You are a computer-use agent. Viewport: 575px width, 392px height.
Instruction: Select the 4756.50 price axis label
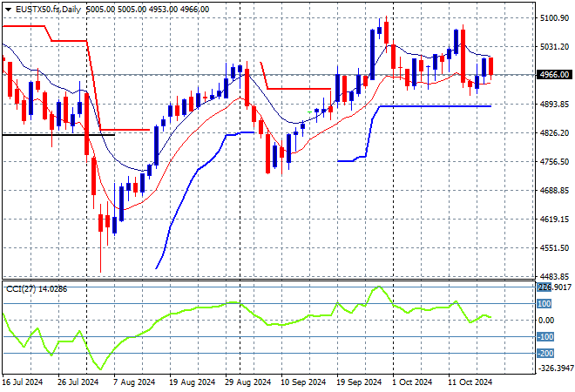coord(554,162)
